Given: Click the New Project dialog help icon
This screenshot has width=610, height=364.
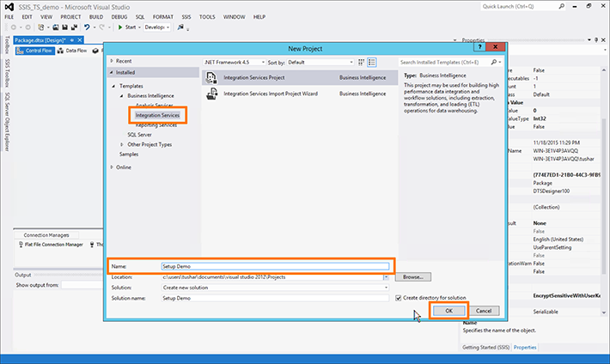Looking at the screenshot, I should coord(479,47).
